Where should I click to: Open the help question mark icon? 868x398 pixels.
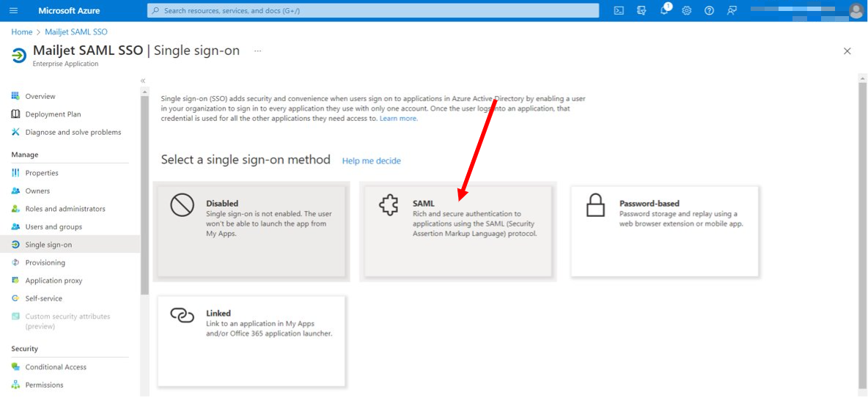point(709,10)
